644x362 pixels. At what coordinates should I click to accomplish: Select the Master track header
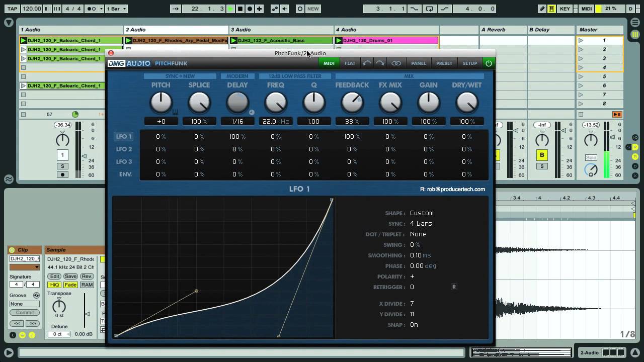[600, 30]
